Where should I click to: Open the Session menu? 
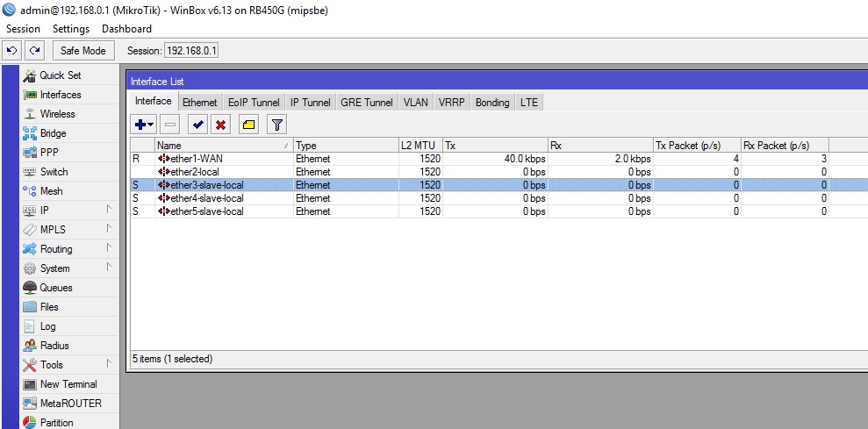tap(23, 29)
